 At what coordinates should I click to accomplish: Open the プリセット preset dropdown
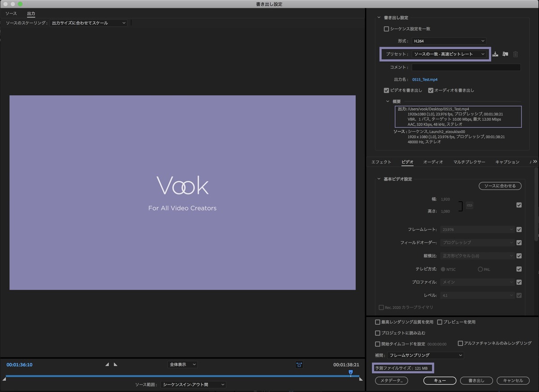(x=449, y=54)
